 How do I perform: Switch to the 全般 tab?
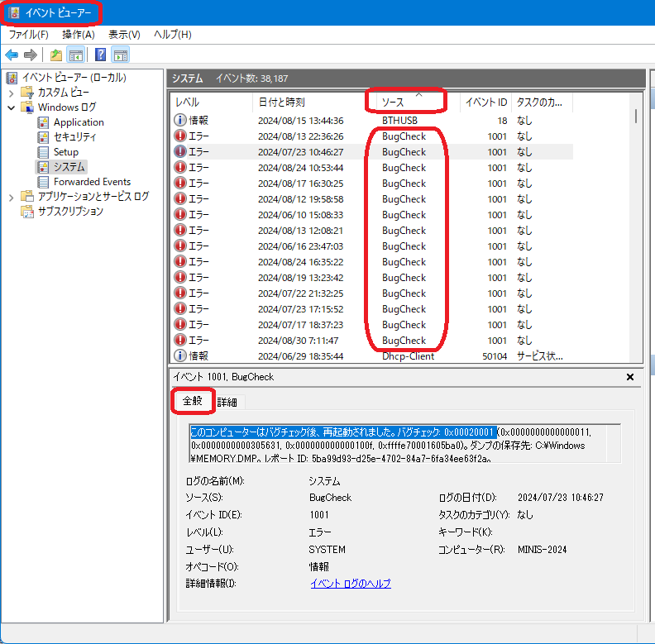193,401
